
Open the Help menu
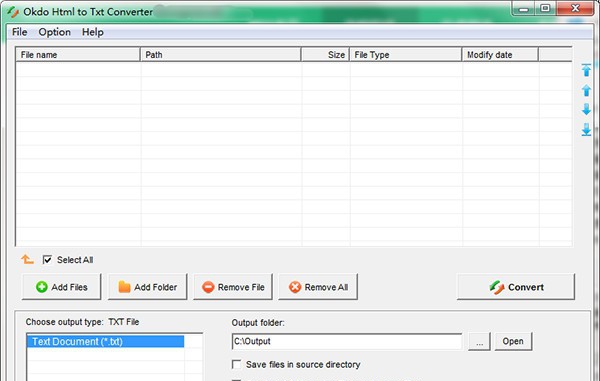93,32
